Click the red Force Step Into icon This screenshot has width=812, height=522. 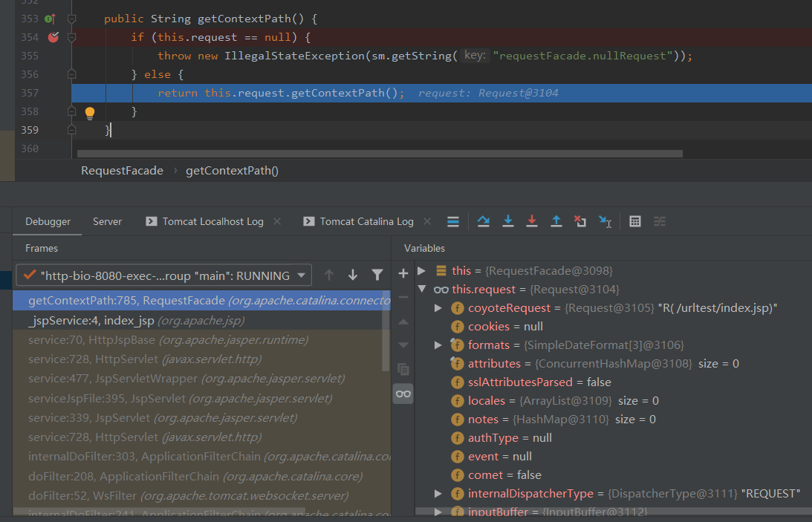tap(532, 221)
